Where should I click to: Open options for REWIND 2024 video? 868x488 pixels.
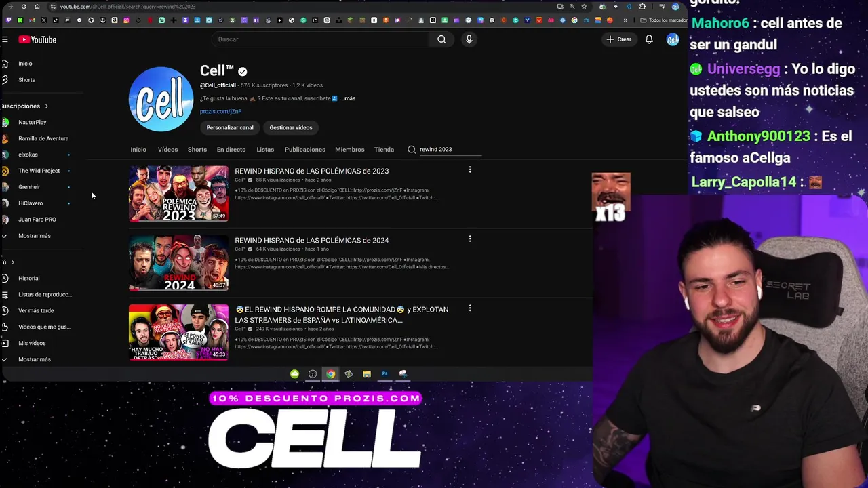pyautogui.click(x=470, y=239)
